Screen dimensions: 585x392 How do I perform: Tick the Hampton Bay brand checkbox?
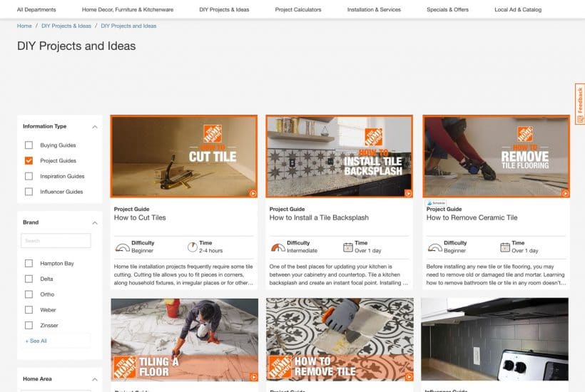click(29, 264)
